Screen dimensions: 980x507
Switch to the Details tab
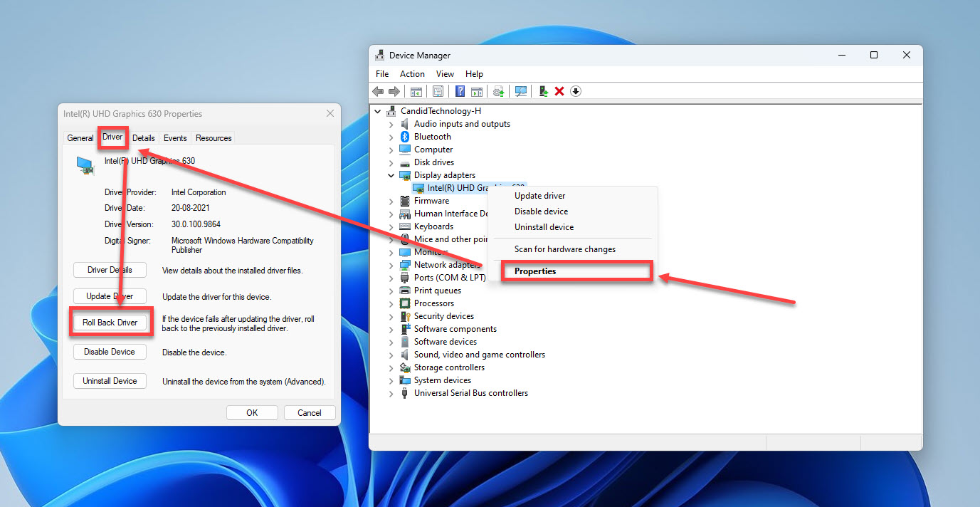[x=143, y=138]
